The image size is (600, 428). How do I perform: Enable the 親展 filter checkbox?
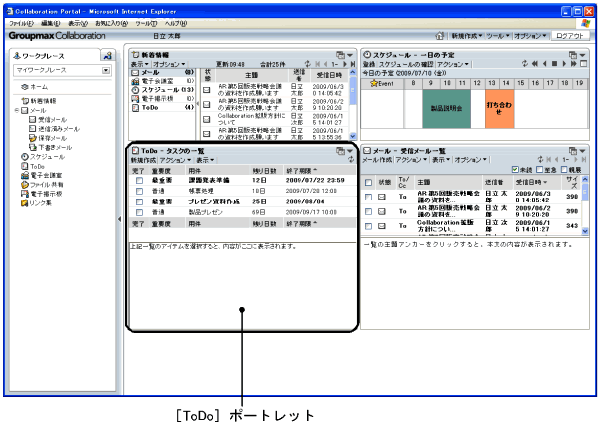[x=564, y=169]
